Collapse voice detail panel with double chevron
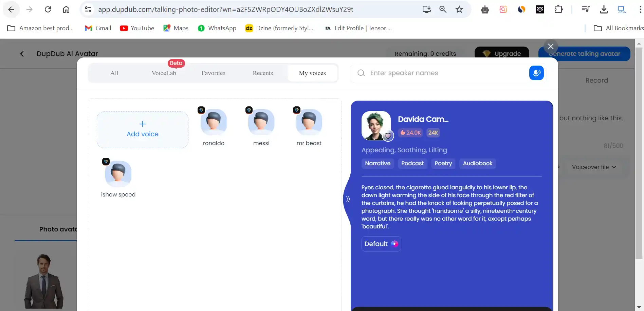Image resolution: width=644 pixels, height=311 pixels. (348, 199)
